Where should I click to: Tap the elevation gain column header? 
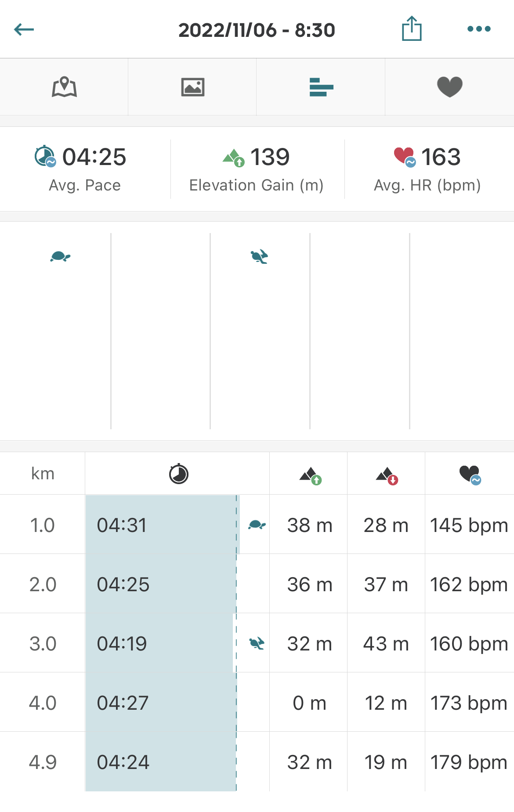coord(310,475)
